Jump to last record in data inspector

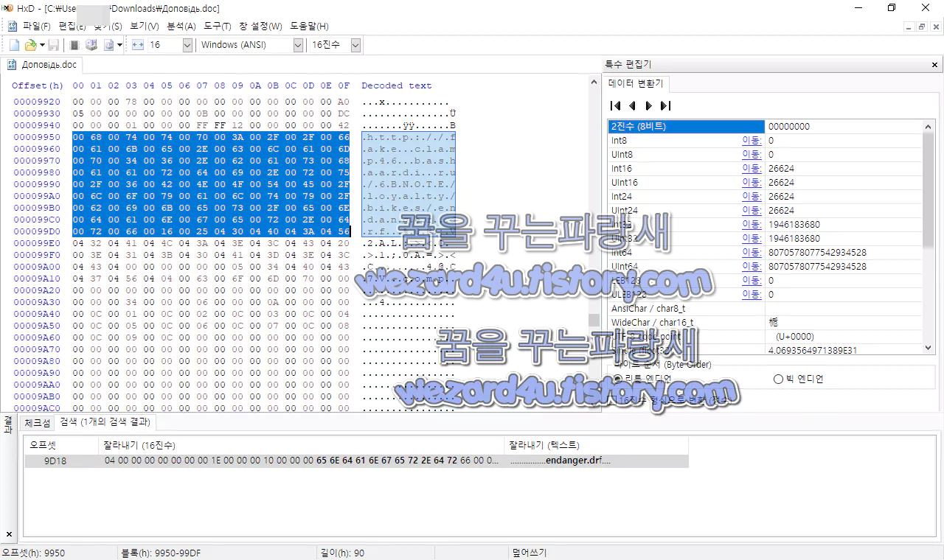pos(664,105)
